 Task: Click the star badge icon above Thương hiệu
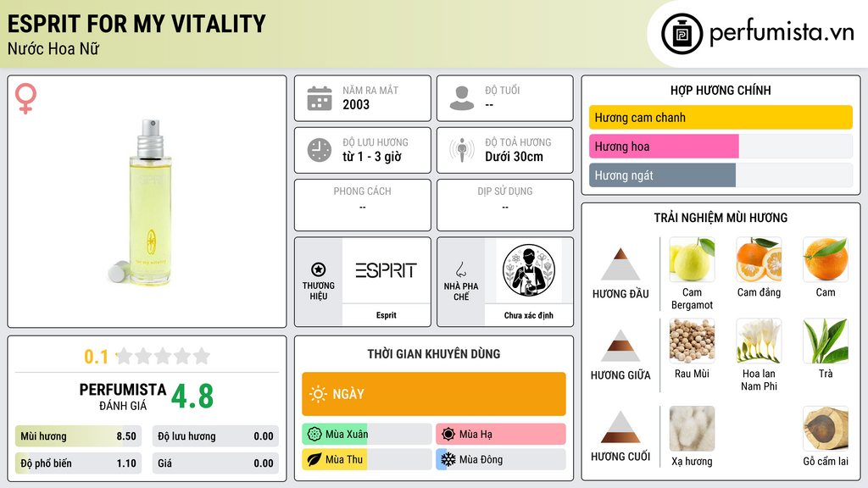pyautogui.click(x=319, y=269)
